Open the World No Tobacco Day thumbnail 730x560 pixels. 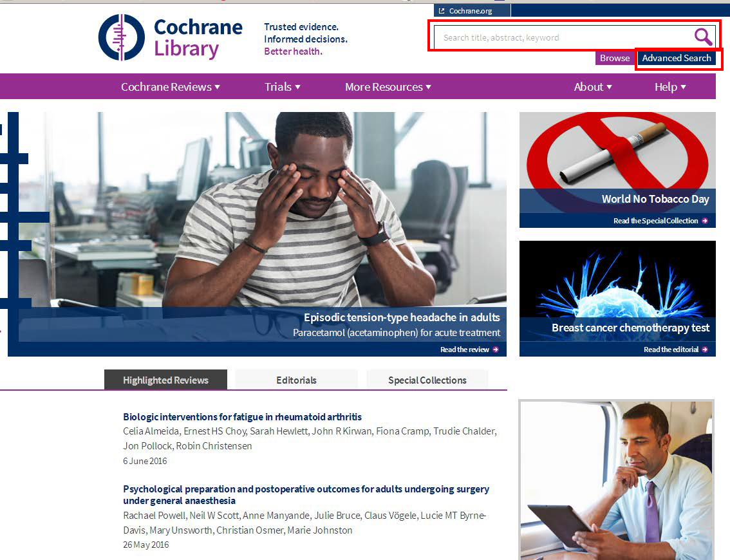point(617,170)
